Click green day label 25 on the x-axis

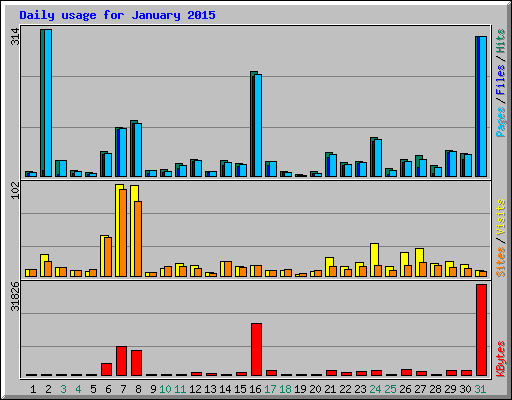pyautogui.click(x=390, y=389)
